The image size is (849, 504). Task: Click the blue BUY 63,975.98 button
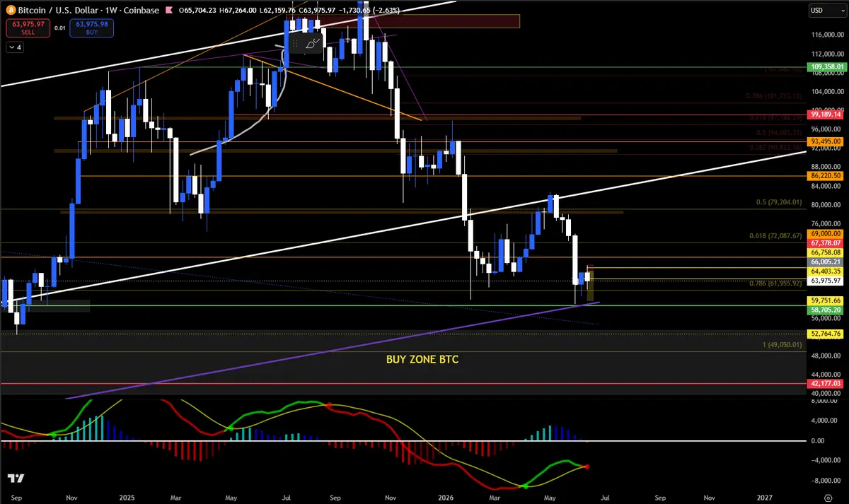click(x=92, y=28)
